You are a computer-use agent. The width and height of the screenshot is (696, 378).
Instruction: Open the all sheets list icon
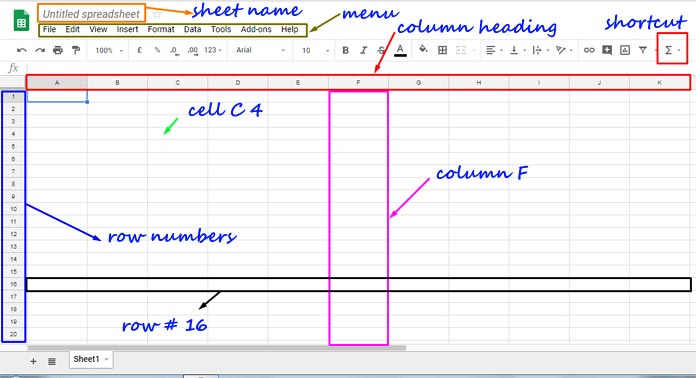pos(51,361)
